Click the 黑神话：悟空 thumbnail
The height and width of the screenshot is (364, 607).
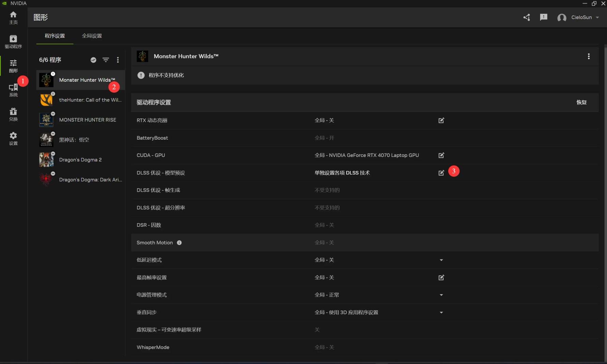[x=46, y=140]
